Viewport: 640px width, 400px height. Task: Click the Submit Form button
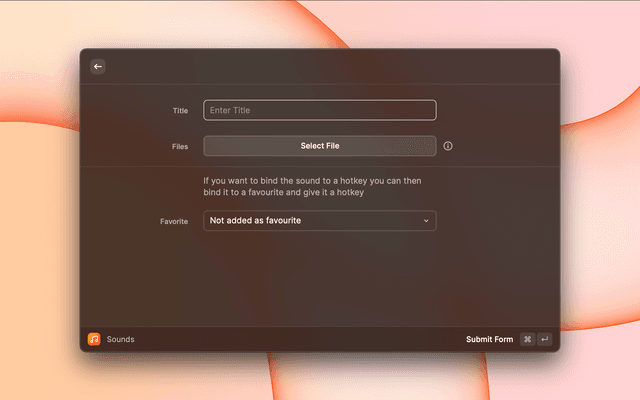489,339
